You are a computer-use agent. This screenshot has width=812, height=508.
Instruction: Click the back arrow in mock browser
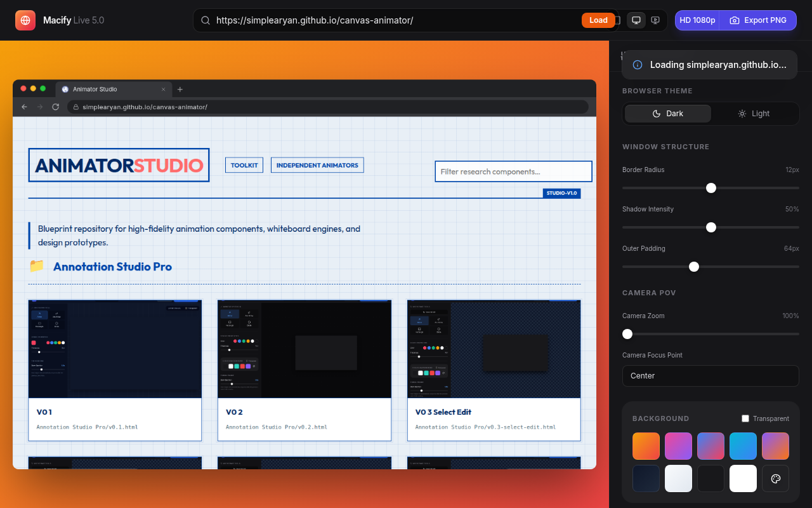point(24,107)
